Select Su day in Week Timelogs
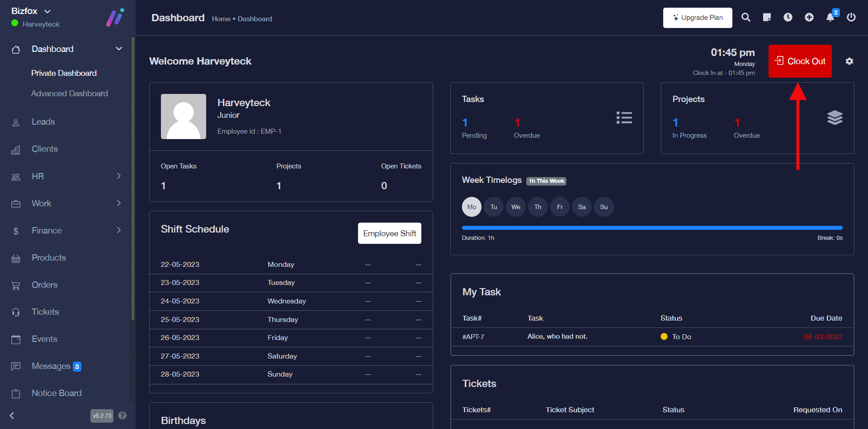The image size is (868, 429). 604,207
